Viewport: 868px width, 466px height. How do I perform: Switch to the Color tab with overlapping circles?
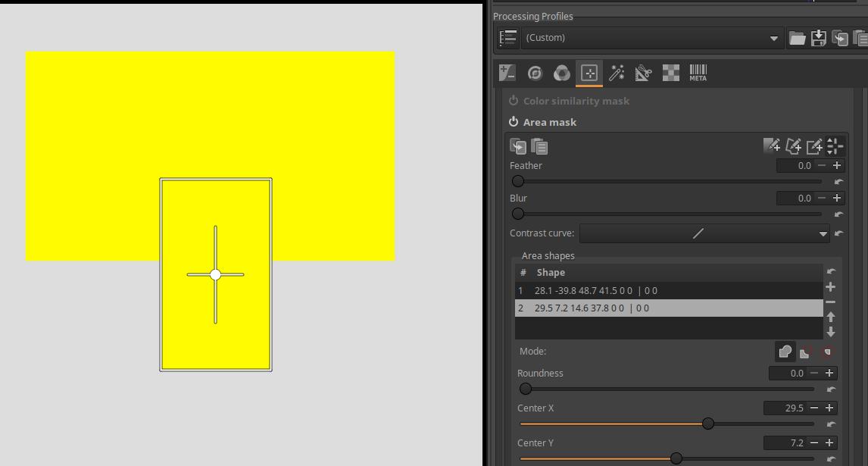(x=561, y=73)
